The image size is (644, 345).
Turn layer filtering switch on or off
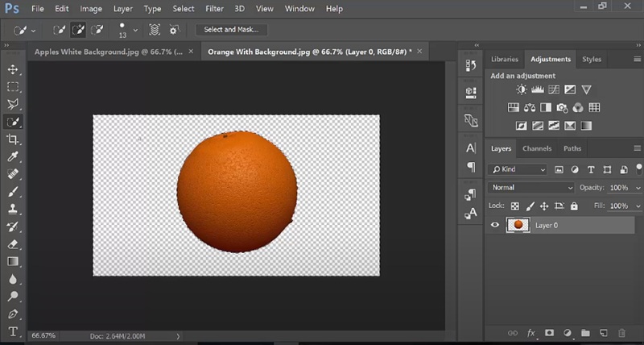(638, 168)
